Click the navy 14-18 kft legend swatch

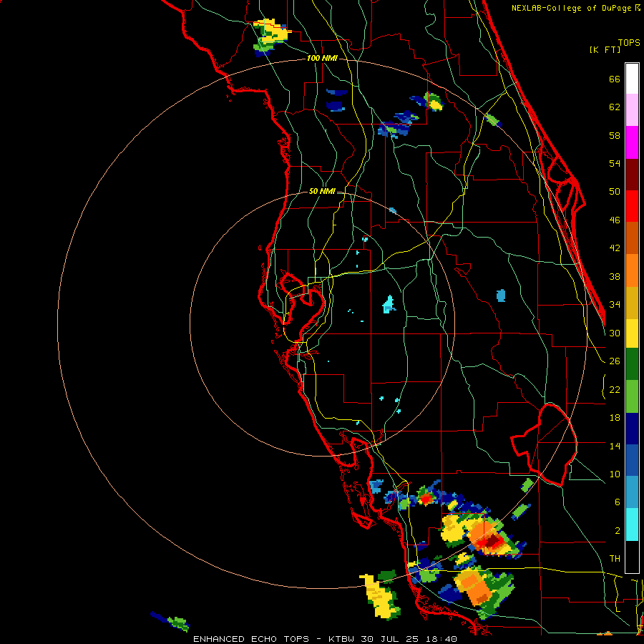pos(632,429)
